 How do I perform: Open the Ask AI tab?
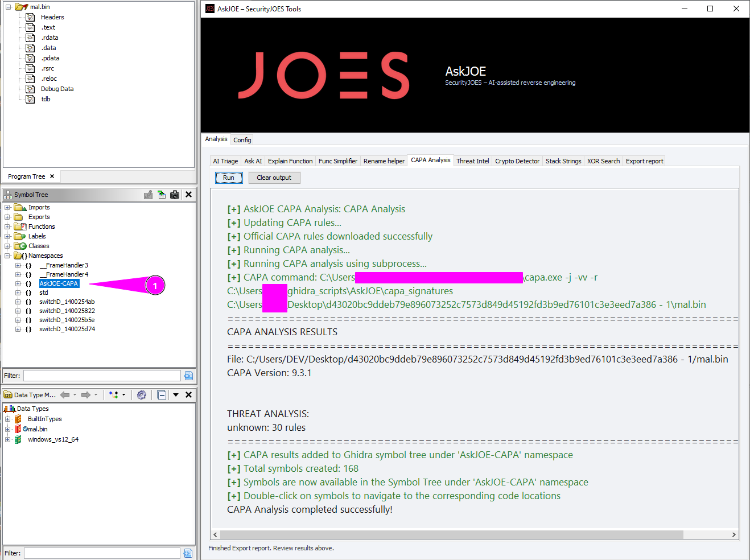click(x=253, y=161)
